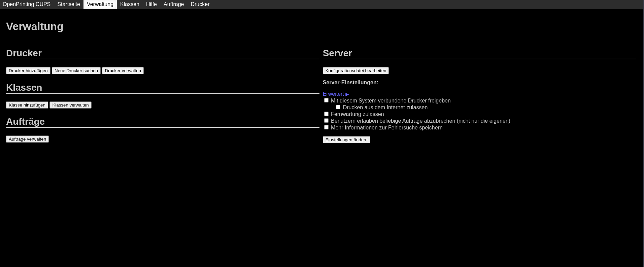The width and height of the screenshot is (644, 267).
Task: Enable Mehr Informationen zur Fehlersuche speichern
Action: pyautogui.click(x=326, y=127)
